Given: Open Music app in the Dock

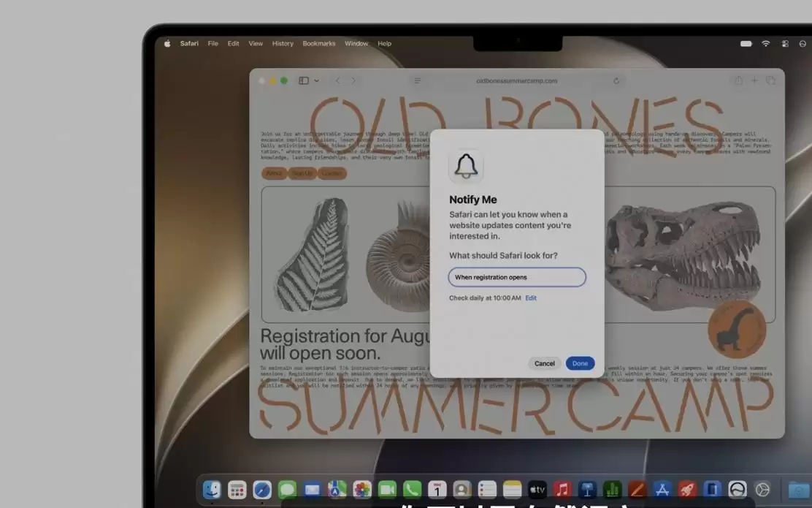Looking at the screenshot, I should [x=562, y=489].
